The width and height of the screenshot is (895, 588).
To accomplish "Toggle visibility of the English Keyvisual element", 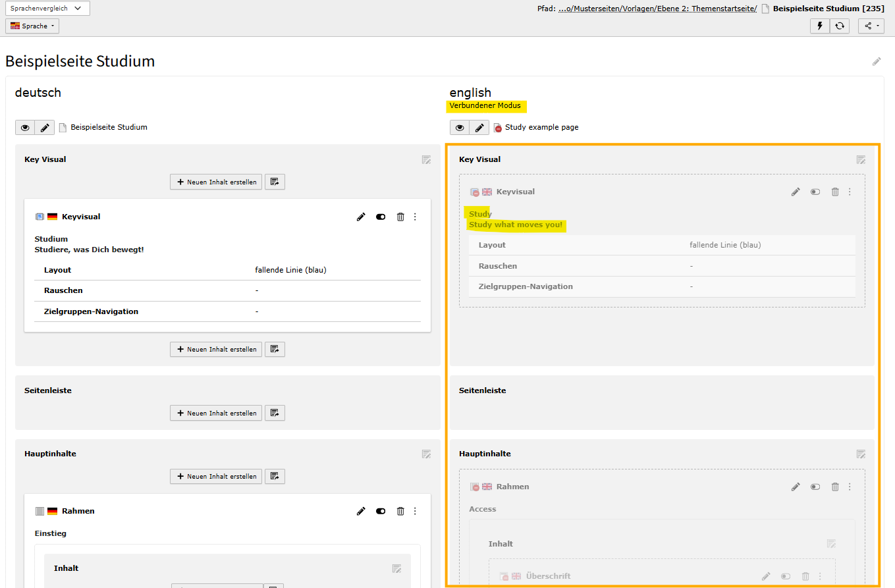I will pos(815,192).
